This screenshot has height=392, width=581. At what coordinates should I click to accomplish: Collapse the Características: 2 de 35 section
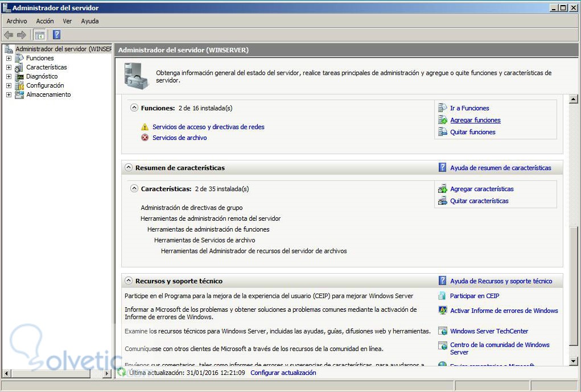coord(134,188)
